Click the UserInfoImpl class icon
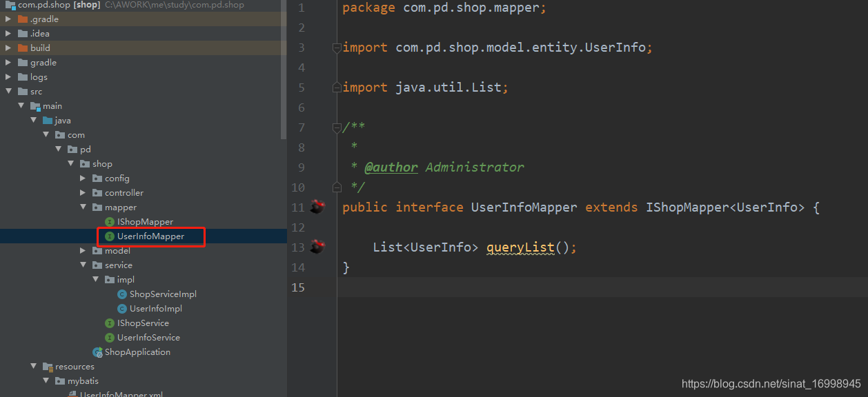This screenshot has width=868, height=397. [x=122, y=308]
